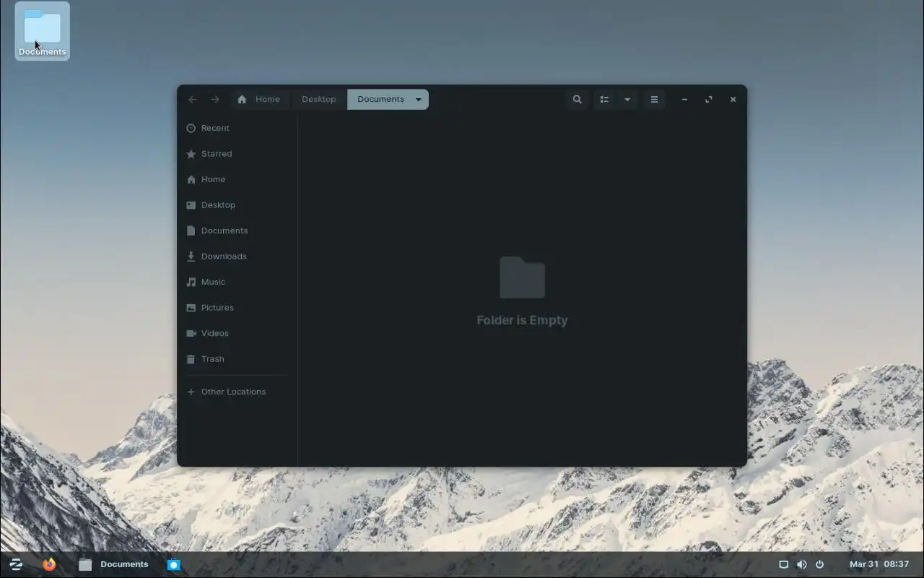The height and width of the screenshot is (578, 924).
Task: Go back using the back arrow
Action: (192, 100)
